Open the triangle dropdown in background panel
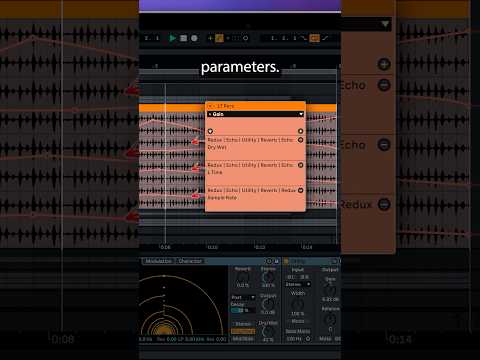Image resolution: width=480 pixels, height=360 pixels. (385, 24)
